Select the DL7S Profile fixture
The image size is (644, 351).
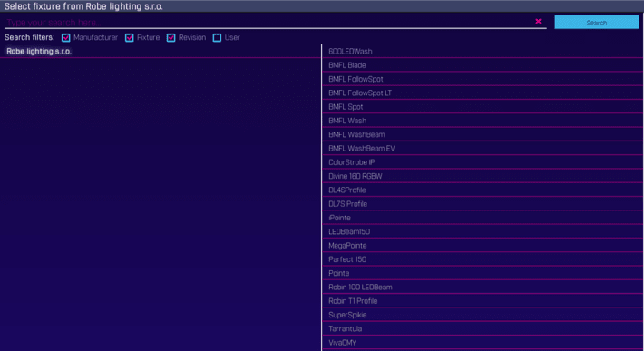[483, 204]
